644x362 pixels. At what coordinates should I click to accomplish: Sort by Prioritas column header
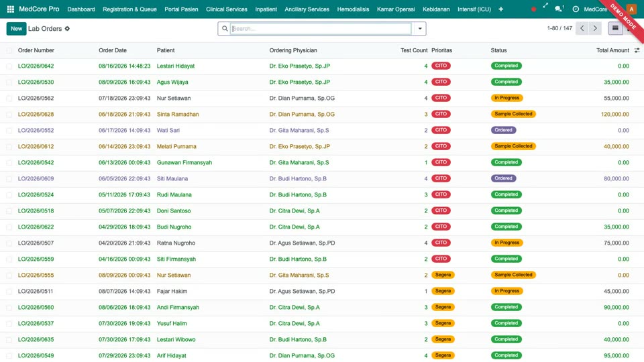coord(441,50)
